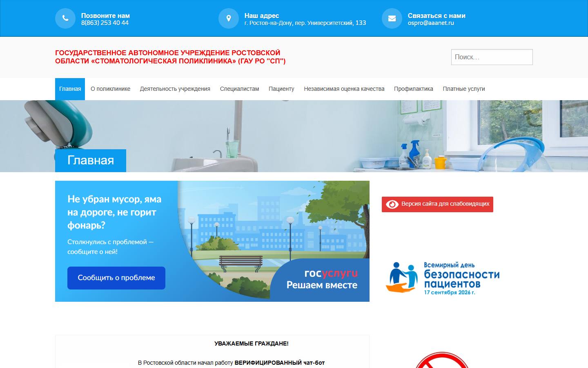Open the Специалистам menu item
The image size is (588, 368).
[x=239, y=89]
